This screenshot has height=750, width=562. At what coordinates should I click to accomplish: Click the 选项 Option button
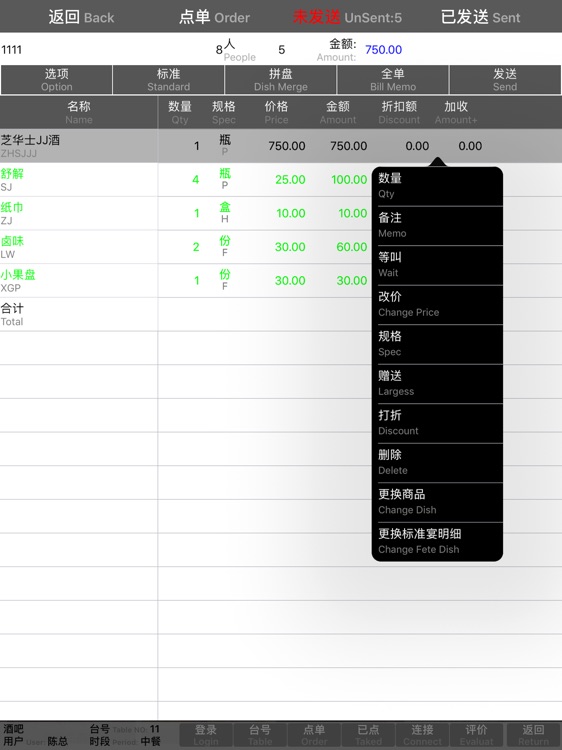pos(56,80)
